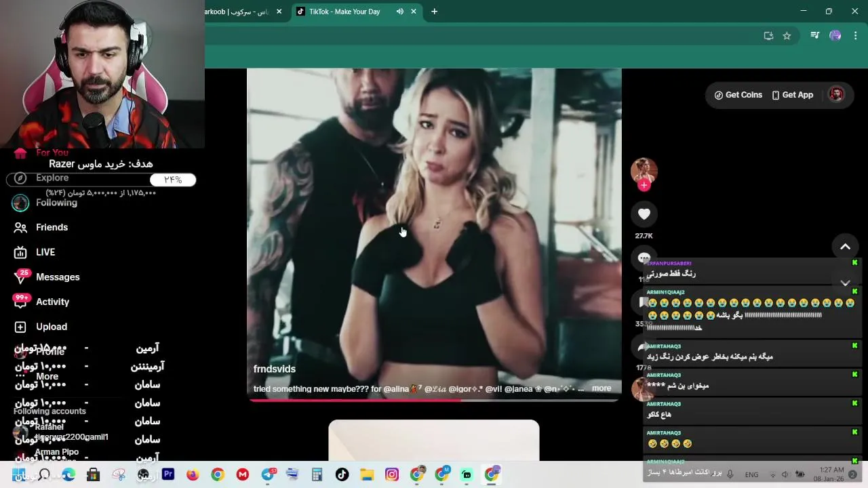Open Firefox from taskbar
The image size is (868, 488).
coord(193,474)
